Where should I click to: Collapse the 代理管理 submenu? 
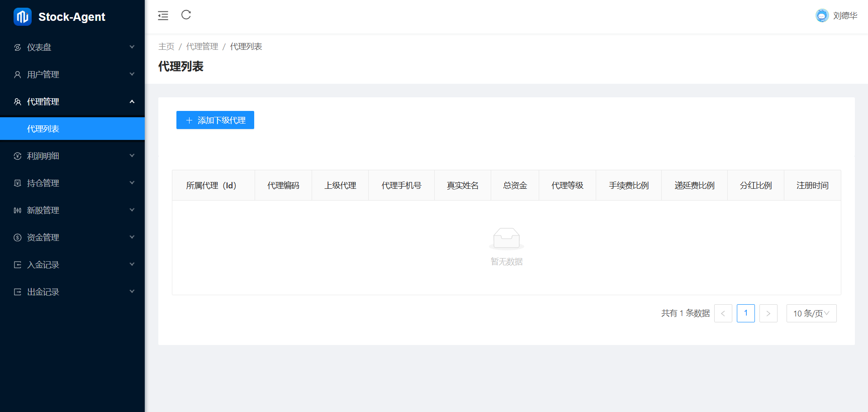132,102
